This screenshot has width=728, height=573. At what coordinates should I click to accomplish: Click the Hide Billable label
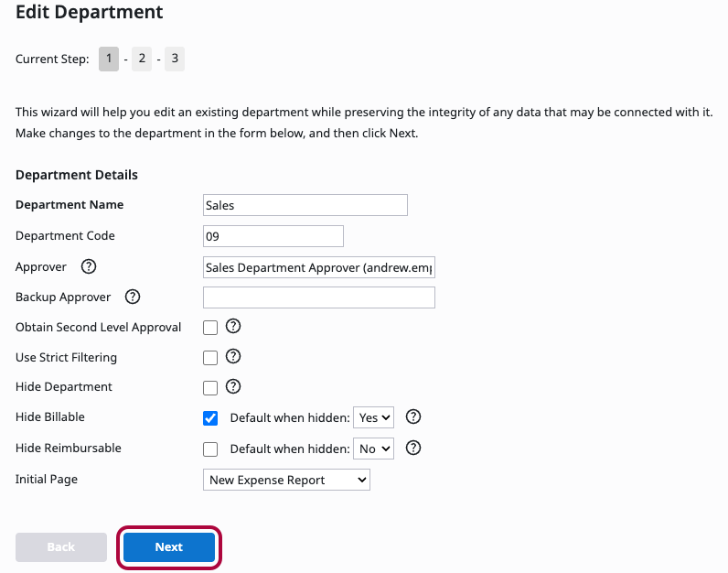50,417
